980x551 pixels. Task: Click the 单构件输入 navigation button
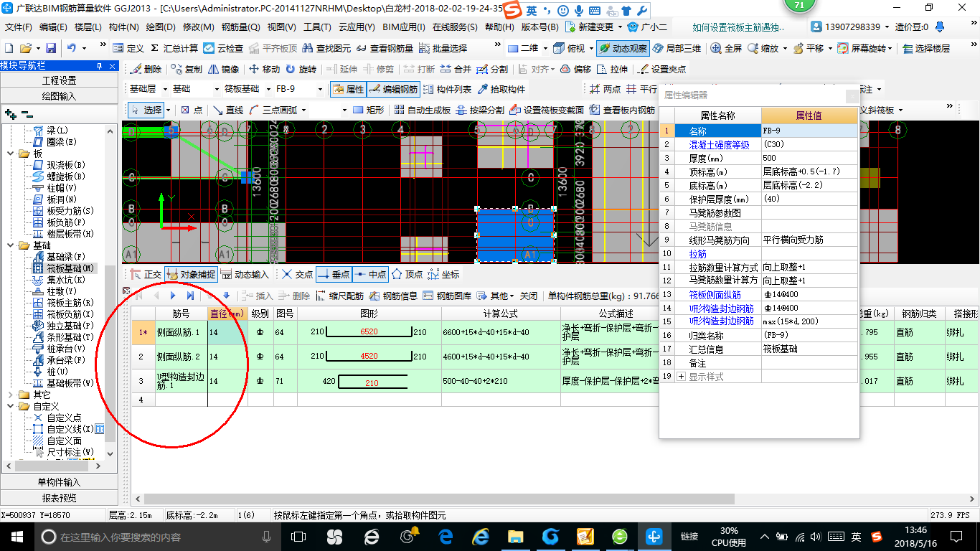59,482
